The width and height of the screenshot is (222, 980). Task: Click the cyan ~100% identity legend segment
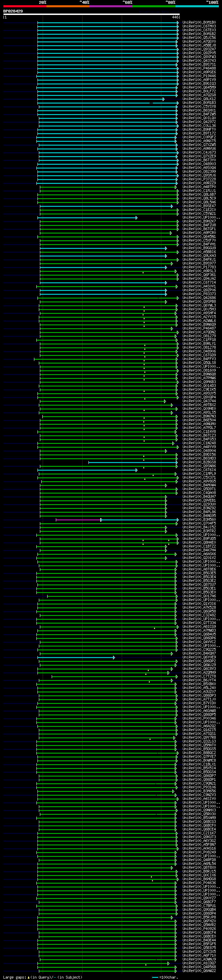pyautogui.click(x=197, y=6)
